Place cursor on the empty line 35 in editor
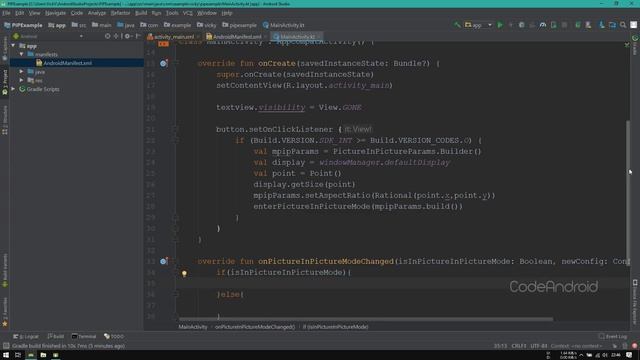The width and height of the screenshot is (640, 360). pyautogui.click(x=402, y=283)
